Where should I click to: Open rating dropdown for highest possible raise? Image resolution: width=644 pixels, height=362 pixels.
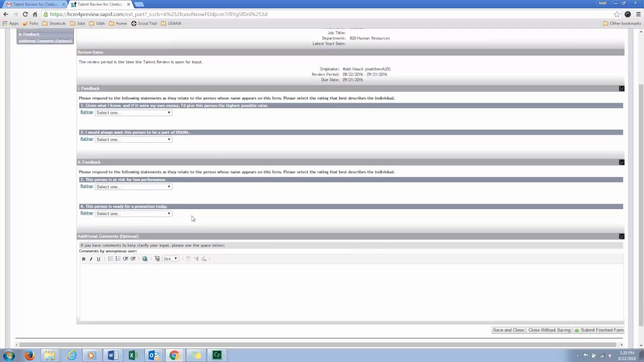[133, 113]
